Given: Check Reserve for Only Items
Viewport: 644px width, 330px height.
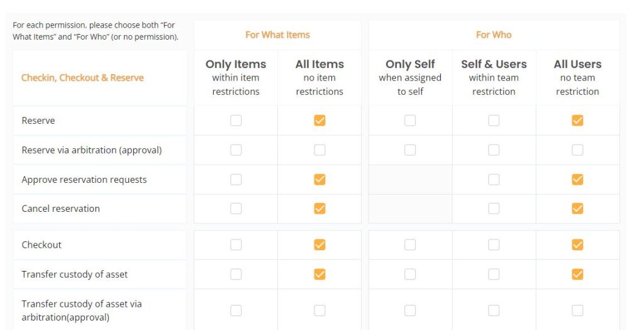Looking at the screenshot, I should (236, 120).
